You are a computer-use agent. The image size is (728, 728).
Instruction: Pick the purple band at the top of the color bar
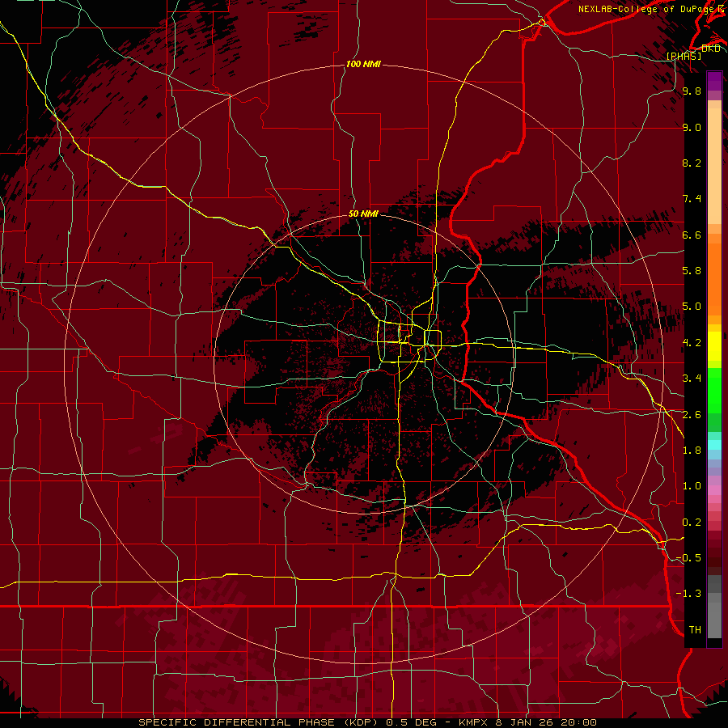pos(714,82)
